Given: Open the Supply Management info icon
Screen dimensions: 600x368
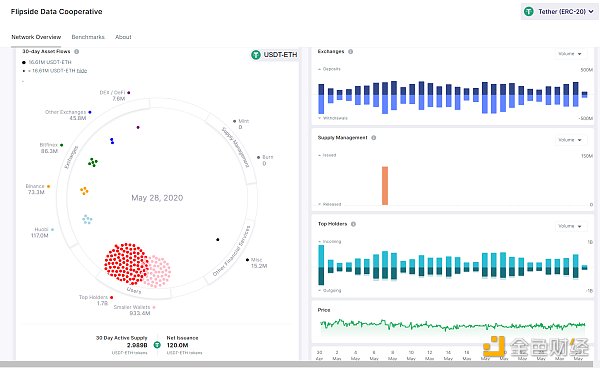Looking at the screenshot, I should click(373, 138).
